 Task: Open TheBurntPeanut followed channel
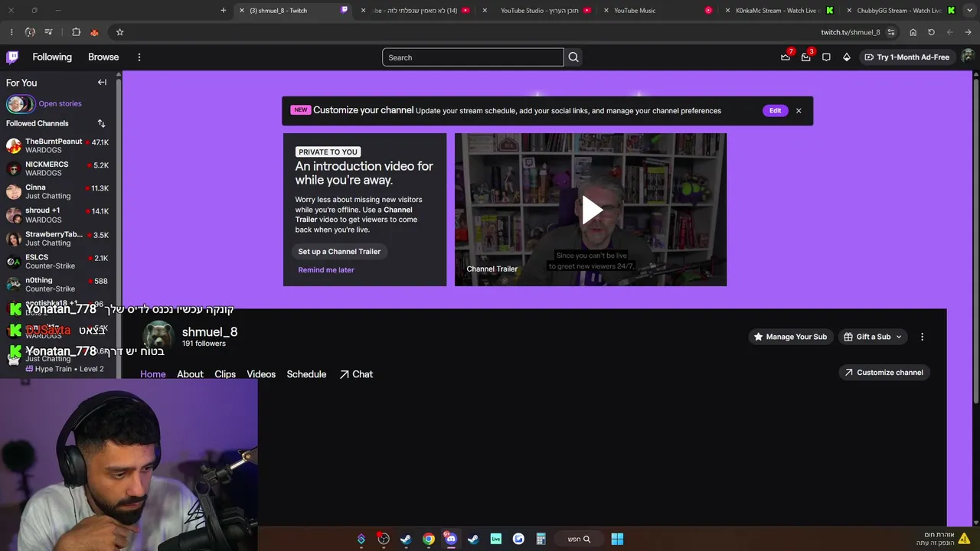pyautogui.click(x=58, y=145)
